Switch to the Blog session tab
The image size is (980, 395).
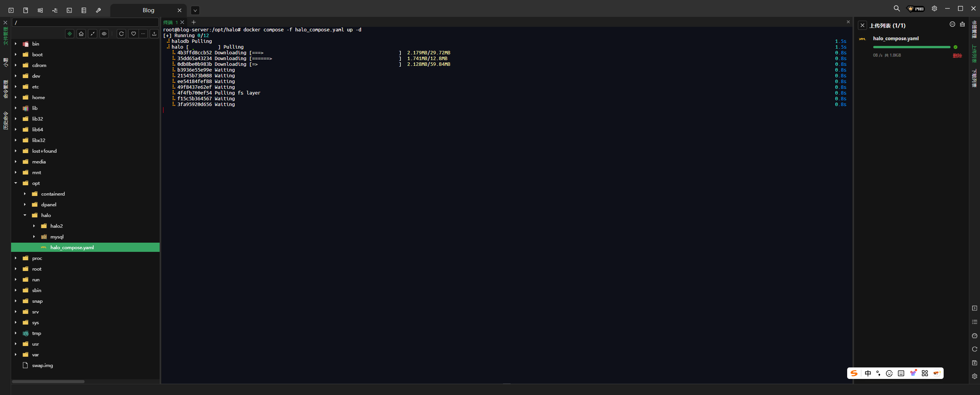(x=148, y=10)
